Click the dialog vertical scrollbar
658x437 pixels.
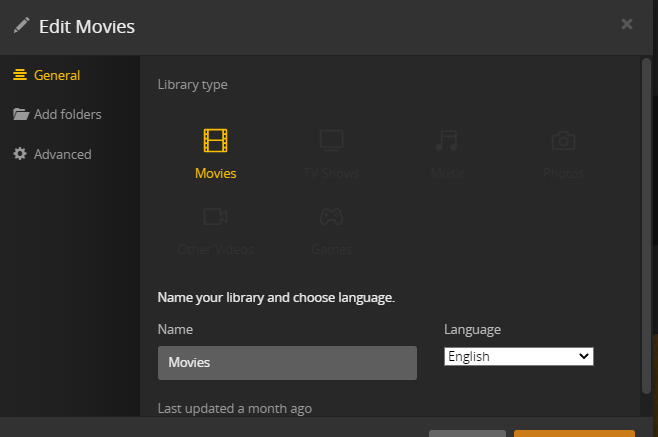point(646,226)
